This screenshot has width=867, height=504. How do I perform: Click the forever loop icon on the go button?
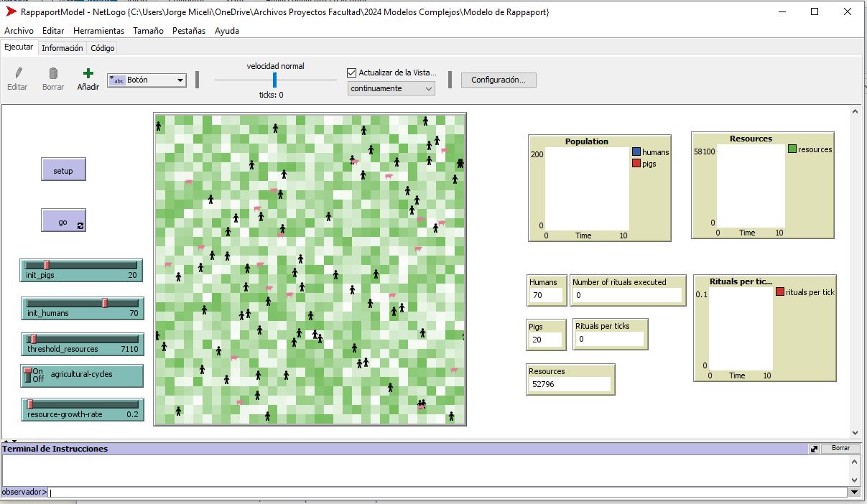point(80,225)
